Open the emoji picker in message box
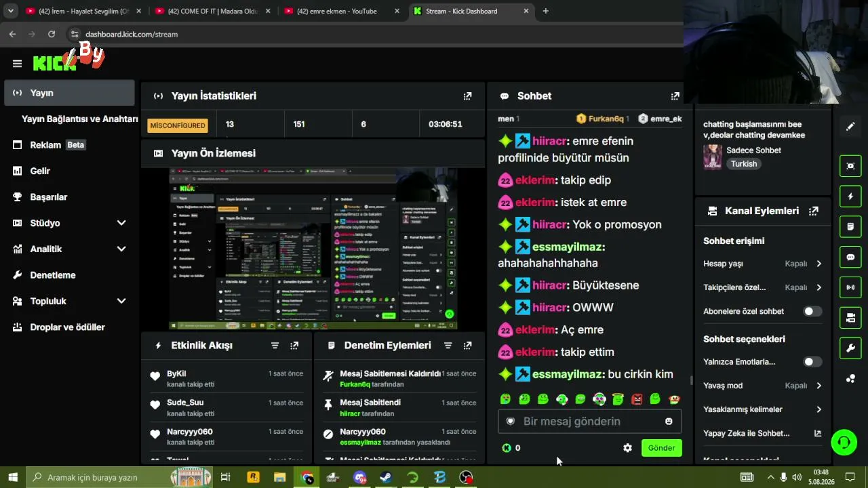868x488 pixels. click(669, 422)
